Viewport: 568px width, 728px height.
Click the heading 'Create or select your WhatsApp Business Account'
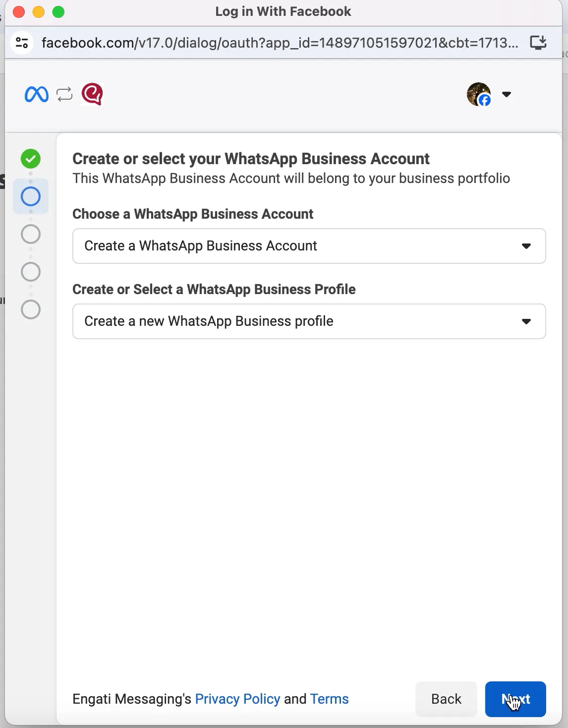(251, 159)
